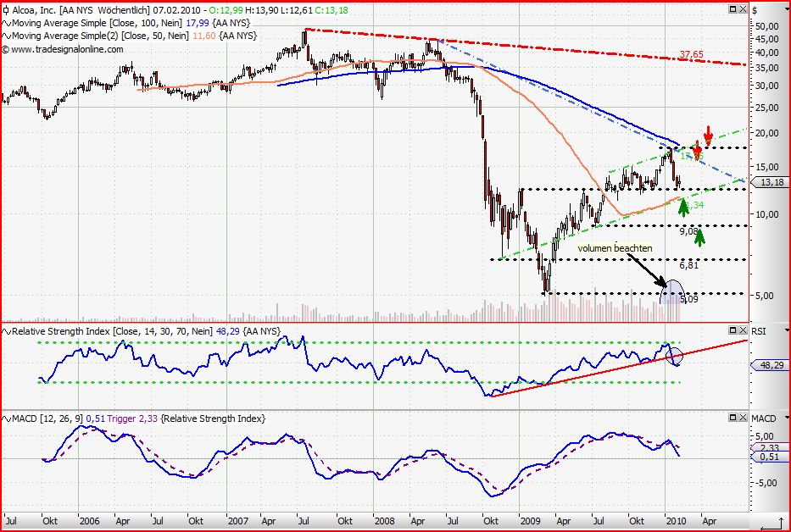791x532 pixels.
Task: Click the maximize icon on the RSI subchart
Action: tap(732, 330)
